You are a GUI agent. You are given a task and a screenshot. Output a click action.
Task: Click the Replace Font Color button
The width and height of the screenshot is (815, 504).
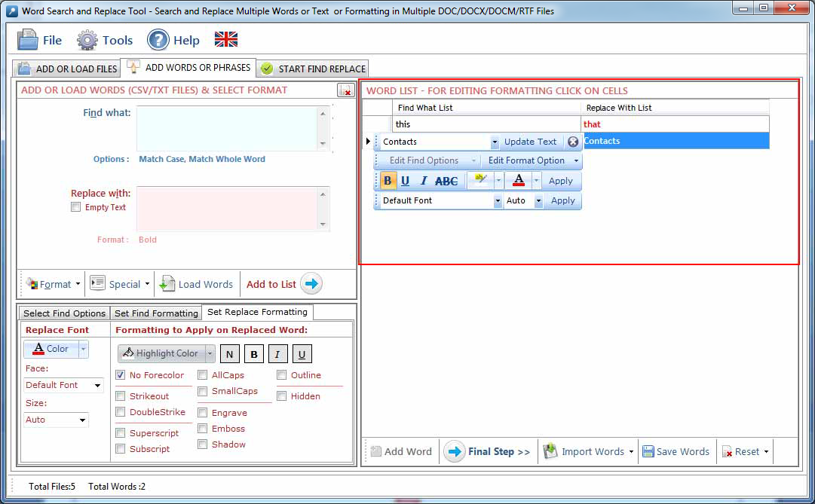(x=51, y=349)
